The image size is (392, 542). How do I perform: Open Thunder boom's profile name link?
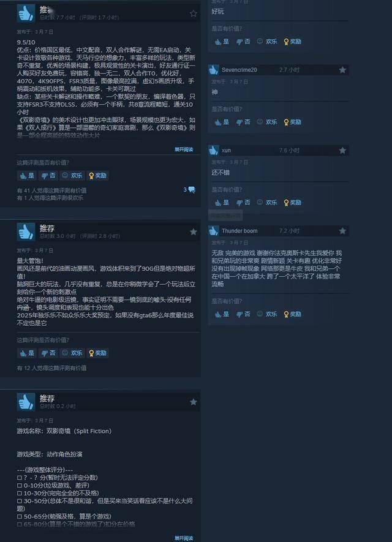pyautogui.click(x=239, y=230)
